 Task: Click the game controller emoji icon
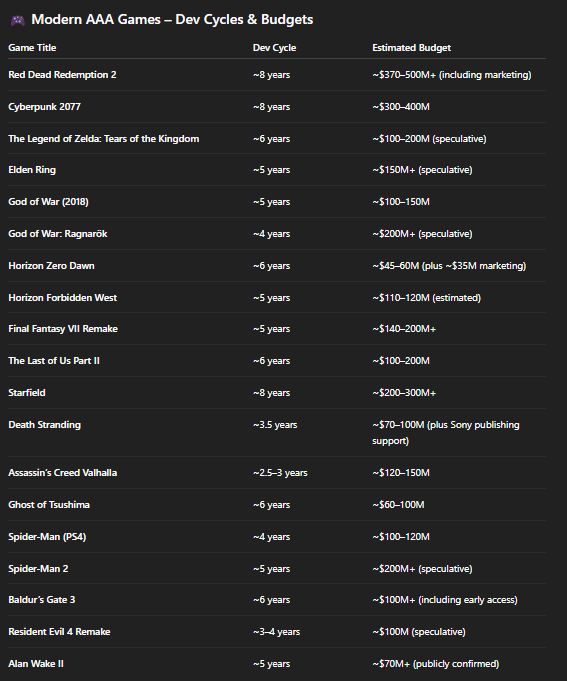coord(18,20)
